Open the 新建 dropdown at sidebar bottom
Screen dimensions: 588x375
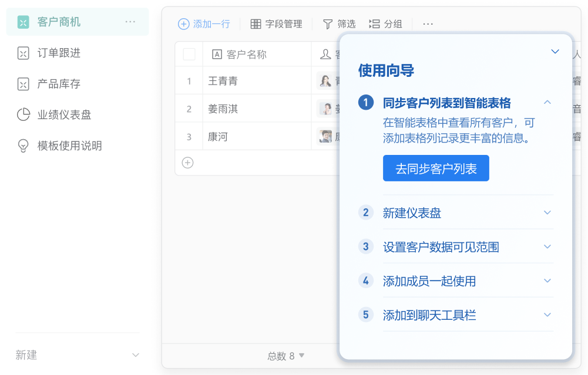coord(136,355)
